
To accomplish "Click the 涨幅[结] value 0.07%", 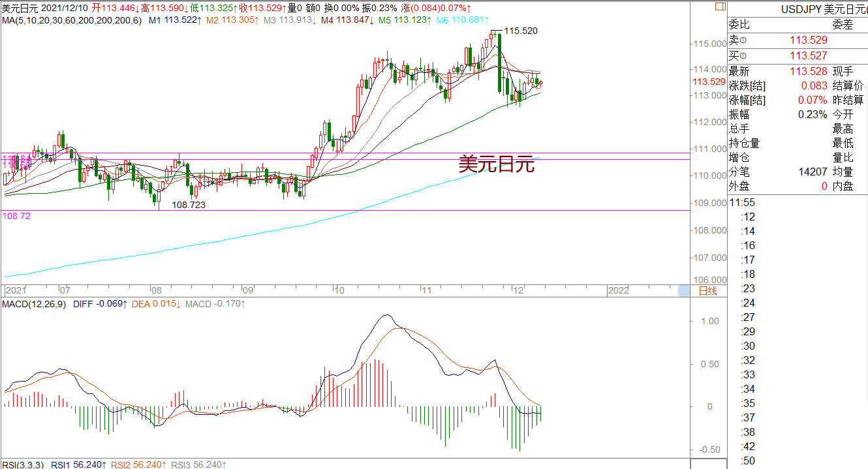I will pos(813,100).
